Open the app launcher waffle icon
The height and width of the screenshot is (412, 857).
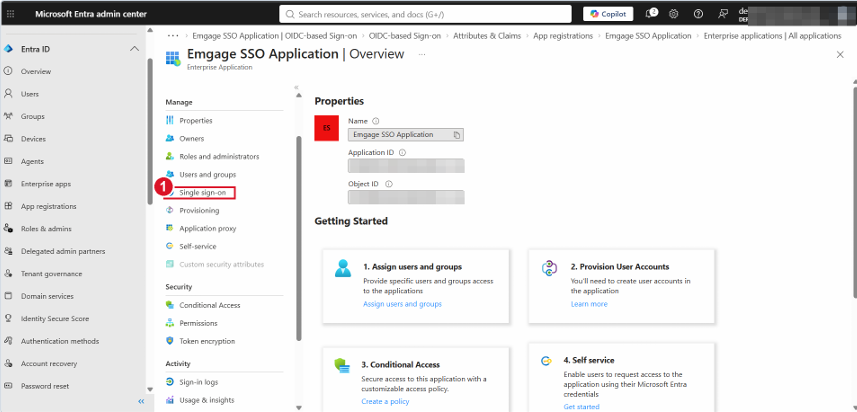click(10, 14)
